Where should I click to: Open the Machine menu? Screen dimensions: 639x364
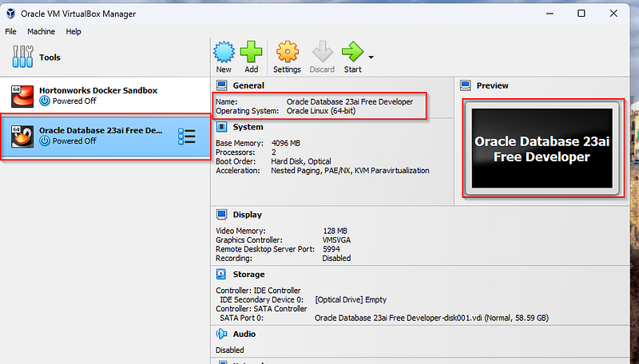[42, 31]
